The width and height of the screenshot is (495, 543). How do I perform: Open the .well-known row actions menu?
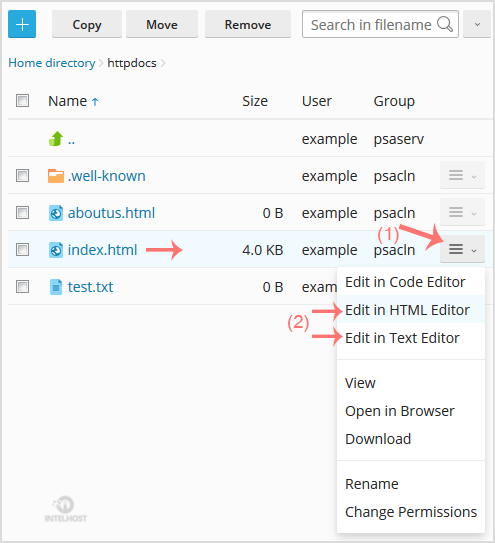462,175
